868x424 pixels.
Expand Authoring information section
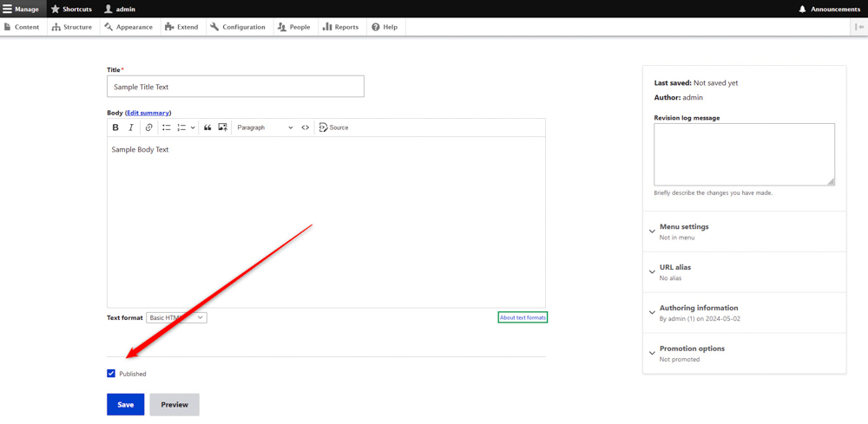[744, 312]
